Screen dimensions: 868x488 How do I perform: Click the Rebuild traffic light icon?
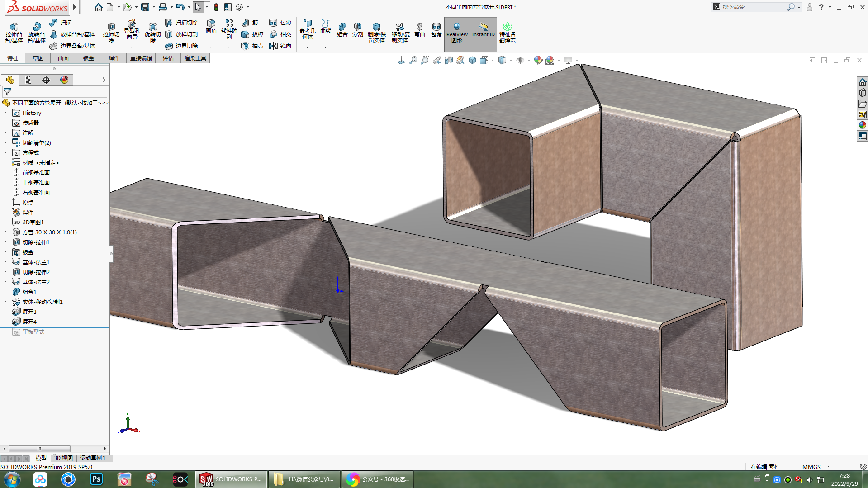216,7
